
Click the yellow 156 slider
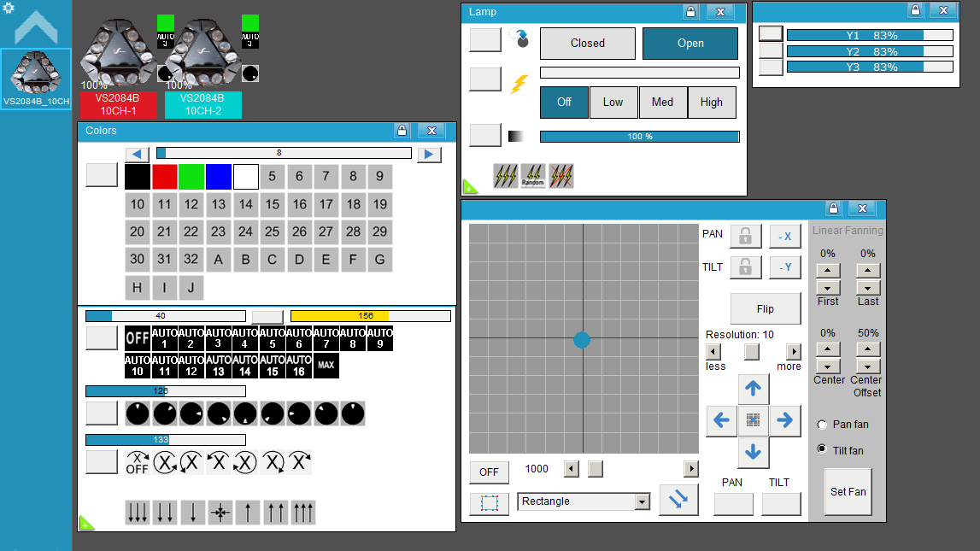[371, 316]
